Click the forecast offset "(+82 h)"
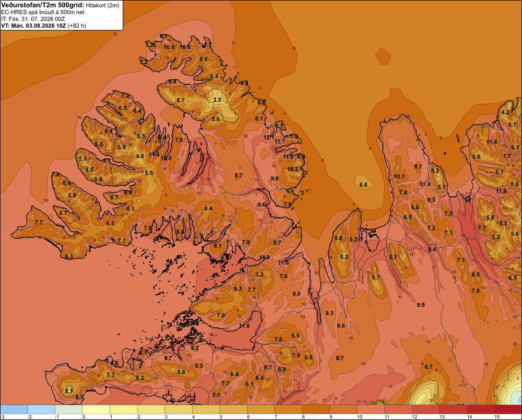 pos(77,26)
